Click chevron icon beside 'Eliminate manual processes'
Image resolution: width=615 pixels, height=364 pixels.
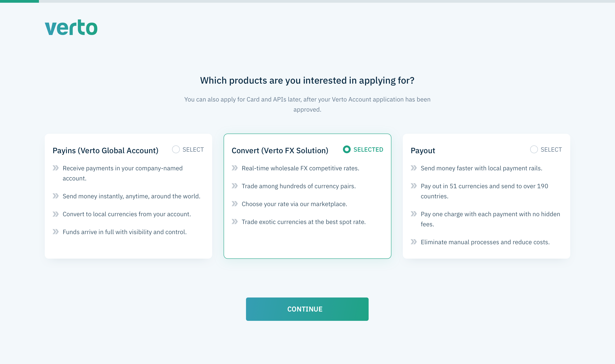414,242
